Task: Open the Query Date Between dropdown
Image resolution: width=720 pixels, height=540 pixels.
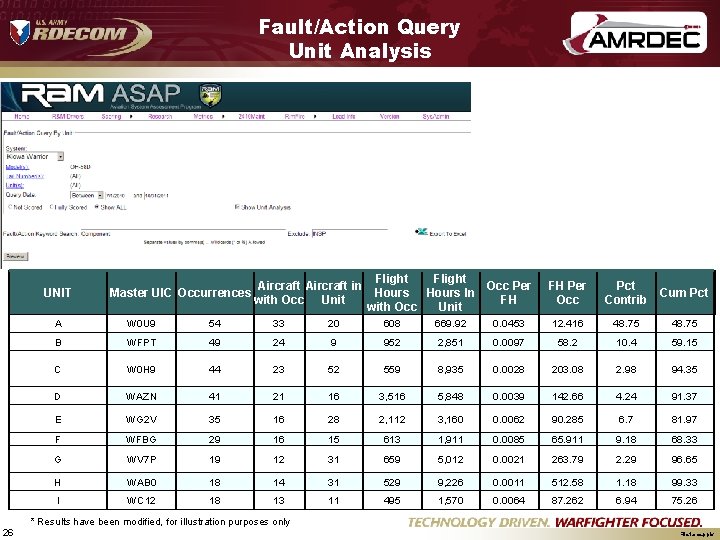Action: pyautogui.click(x=86, y=195)
